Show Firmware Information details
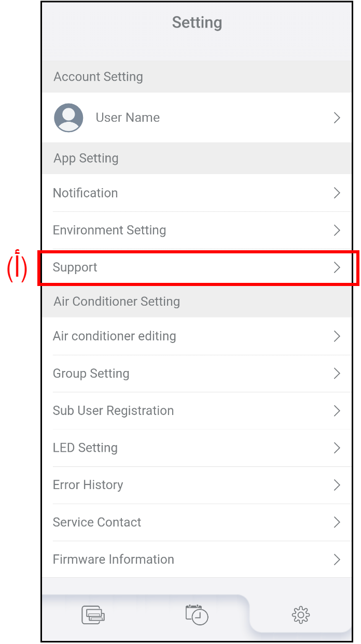 (114, 560)
